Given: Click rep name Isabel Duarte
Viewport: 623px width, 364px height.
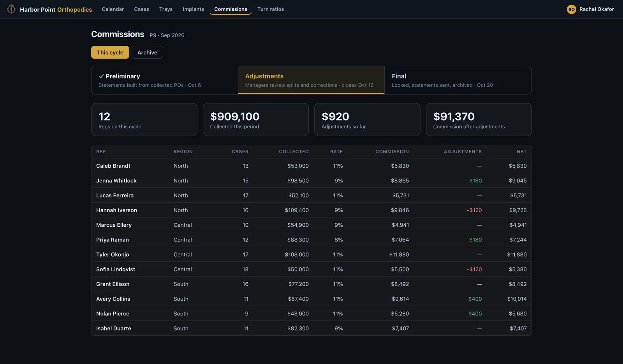Looking at the screenshot, I should 114,328.
